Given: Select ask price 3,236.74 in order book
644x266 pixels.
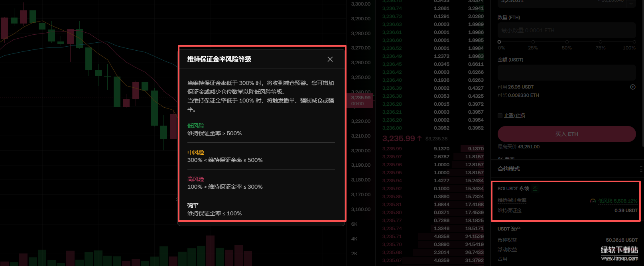Looking at the screenshot, I should coord(392,8).
